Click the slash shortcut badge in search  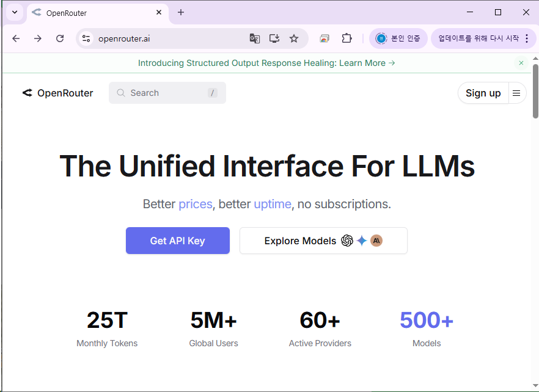(x=213, y=93)
